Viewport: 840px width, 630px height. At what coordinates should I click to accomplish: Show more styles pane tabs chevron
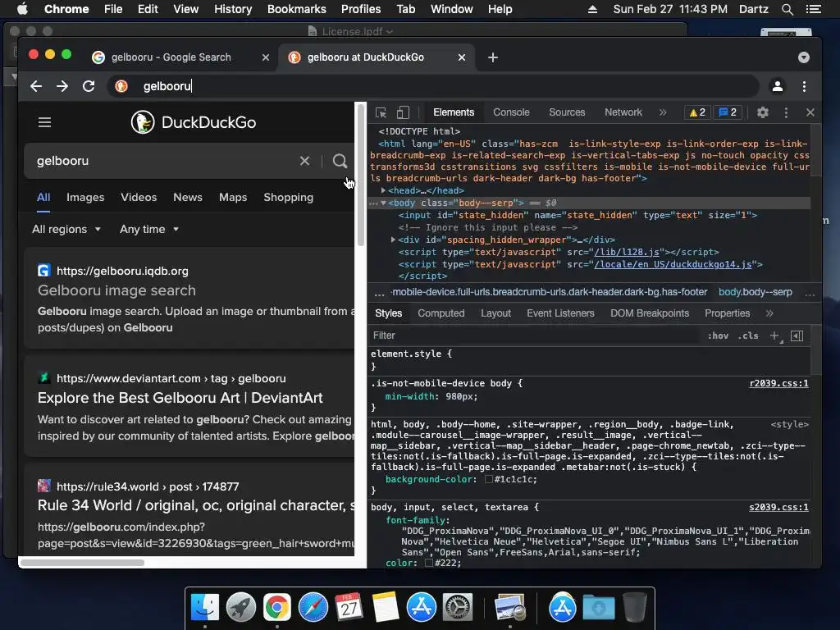(769, 313)
